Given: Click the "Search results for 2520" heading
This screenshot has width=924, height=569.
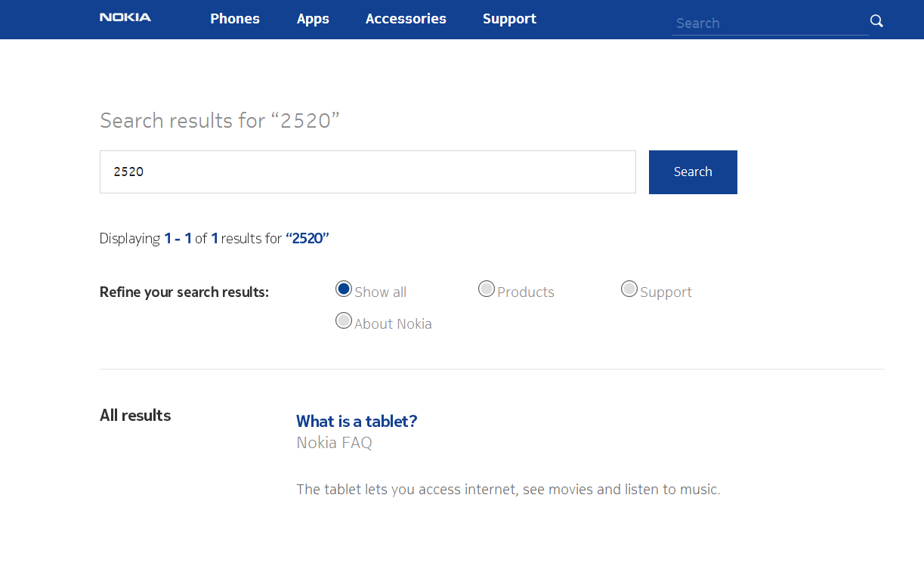Looking at the screenshot, I should [x=220, y=120].
